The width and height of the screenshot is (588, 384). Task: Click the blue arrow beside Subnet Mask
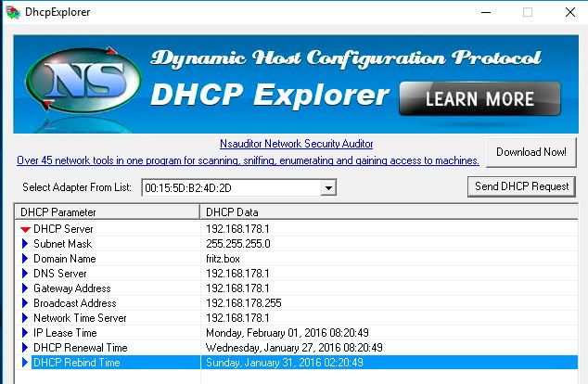[x=25, y=244]
